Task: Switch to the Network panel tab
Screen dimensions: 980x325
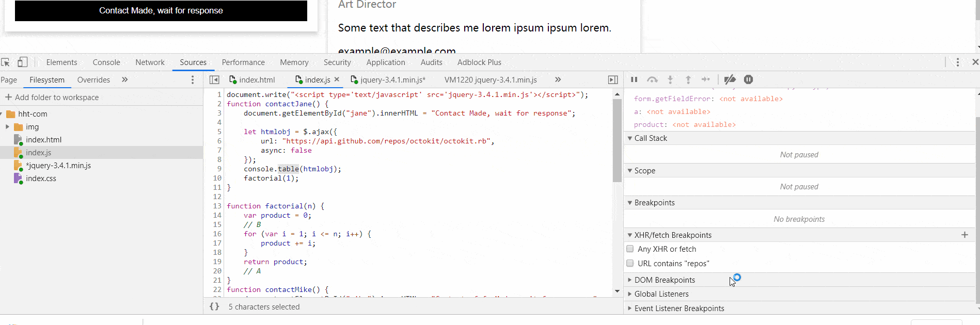Action: tap(150, 62)
